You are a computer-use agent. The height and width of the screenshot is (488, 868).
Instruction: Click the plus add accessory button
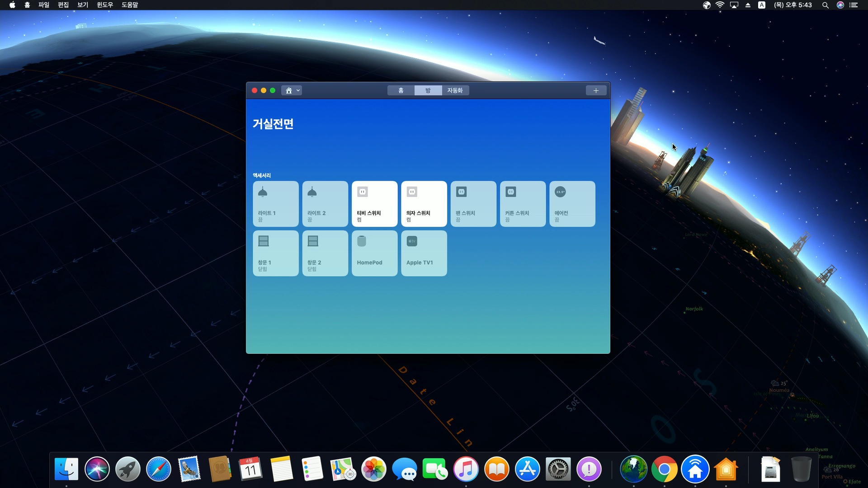point(596,90)
